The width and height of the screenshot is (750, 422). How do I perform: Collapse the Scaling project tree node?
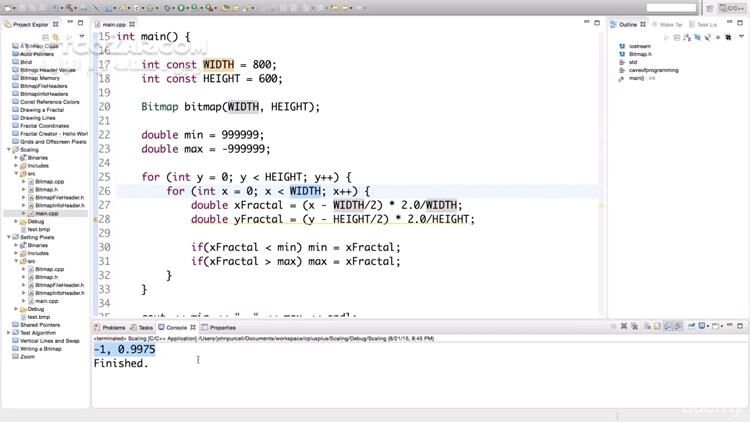tap(10, 149)
